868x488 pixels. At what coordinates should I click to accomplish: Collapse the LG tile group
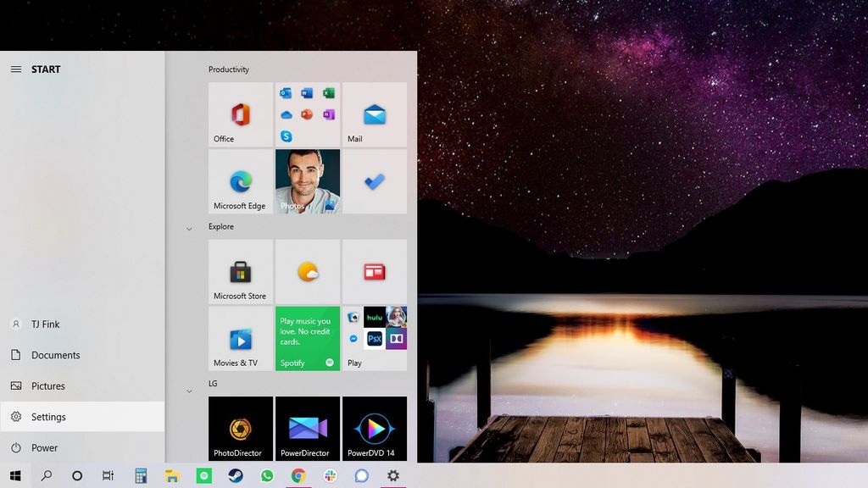(x=189, y=391)
